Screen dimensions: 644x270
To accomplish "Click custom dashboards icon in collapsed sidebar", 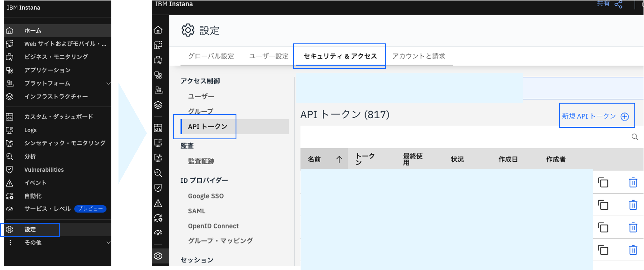I will 158,128.
